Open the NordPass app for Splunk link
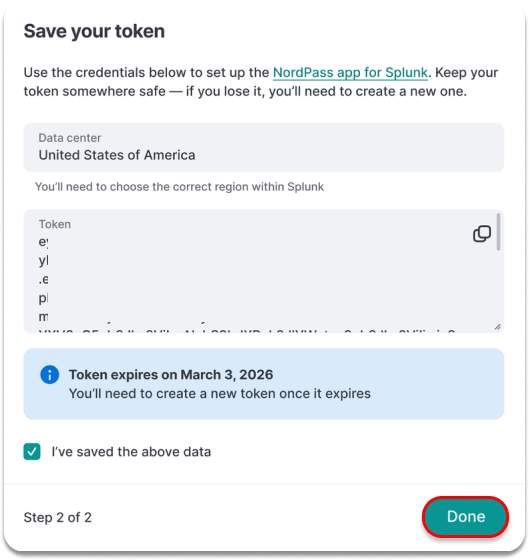 (350, 72)
